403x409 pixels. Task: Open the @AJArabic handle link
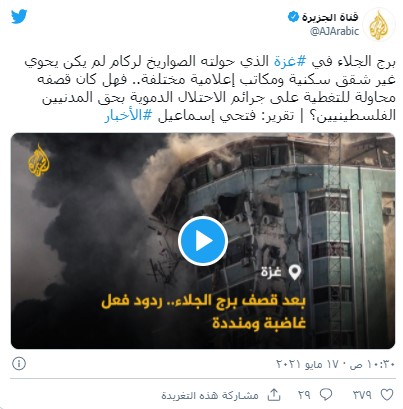334,31
